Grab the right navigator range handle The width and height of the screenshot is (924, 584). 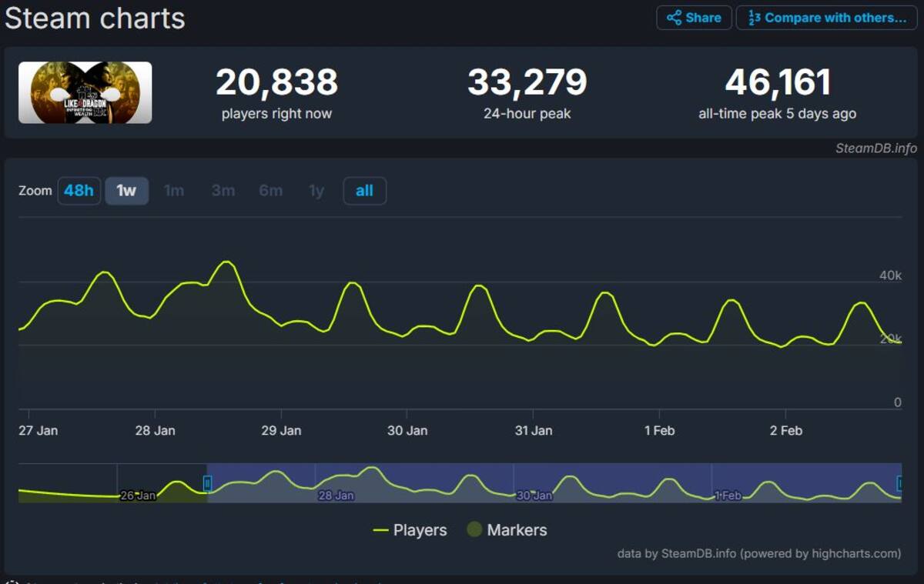[x=900, y=483]
